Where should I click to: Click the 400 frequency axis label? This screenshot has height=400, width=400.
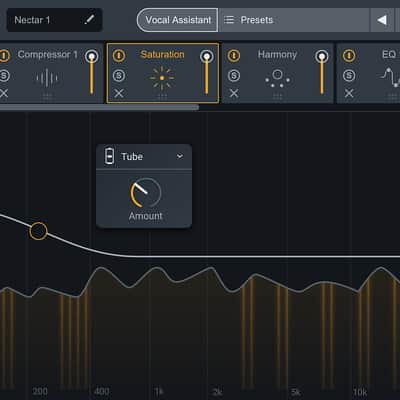[102, 391]
